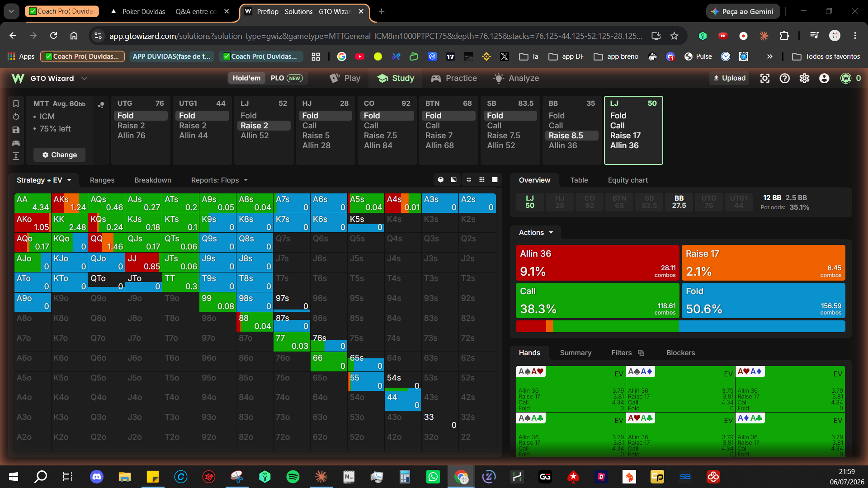The image size is (868, 488).
Task: Click the browser Home icon
Action: (x=74, y=36)
